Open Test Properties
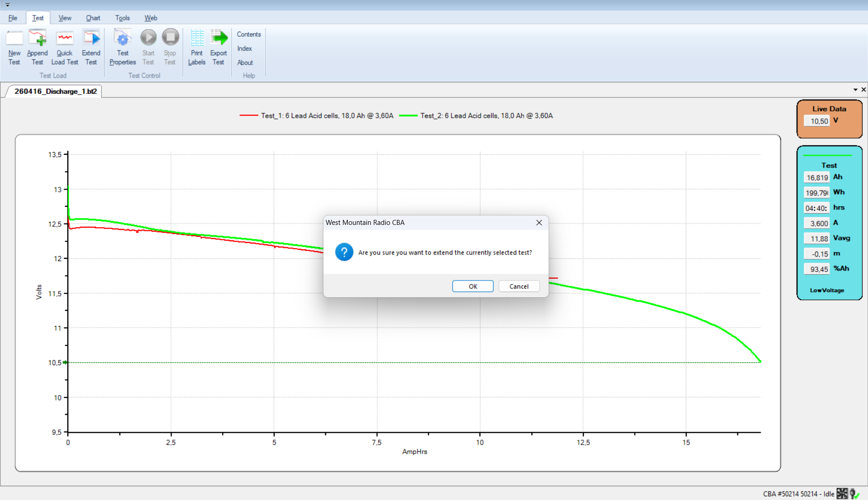This screenshot has height=500, width=868. (123, 38)
